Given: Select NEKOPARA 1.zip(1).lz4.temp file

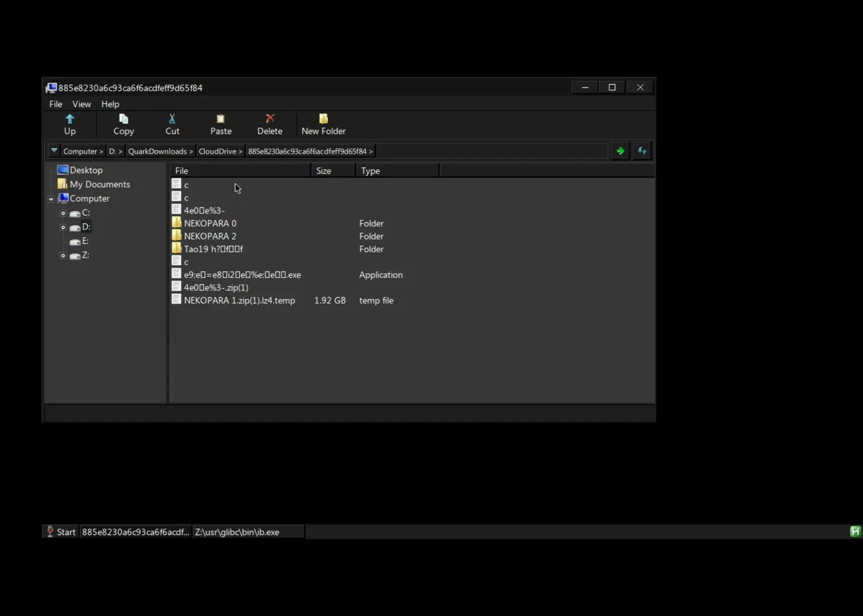Looking at the screenshot, I should (x=240, y=300).
